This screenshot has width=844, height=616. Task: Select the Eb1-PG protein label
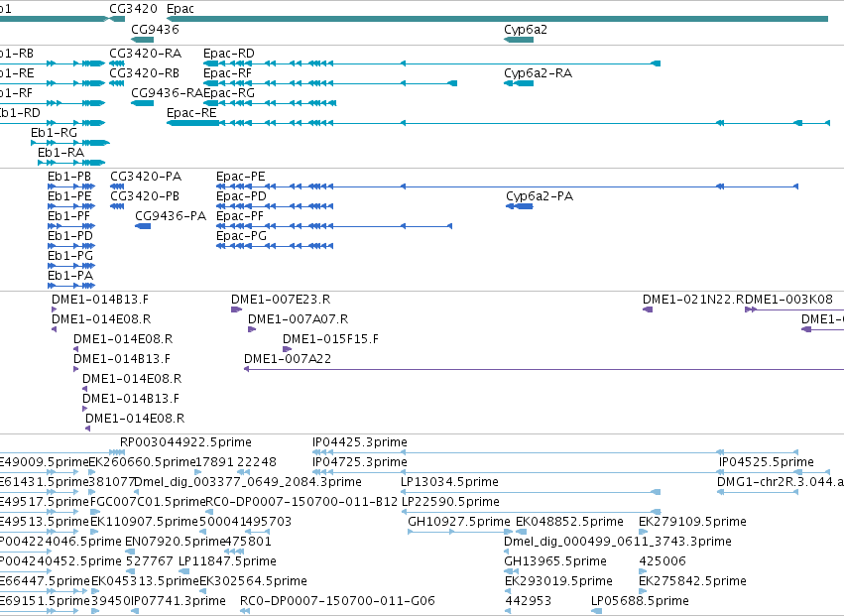(70, 256)
